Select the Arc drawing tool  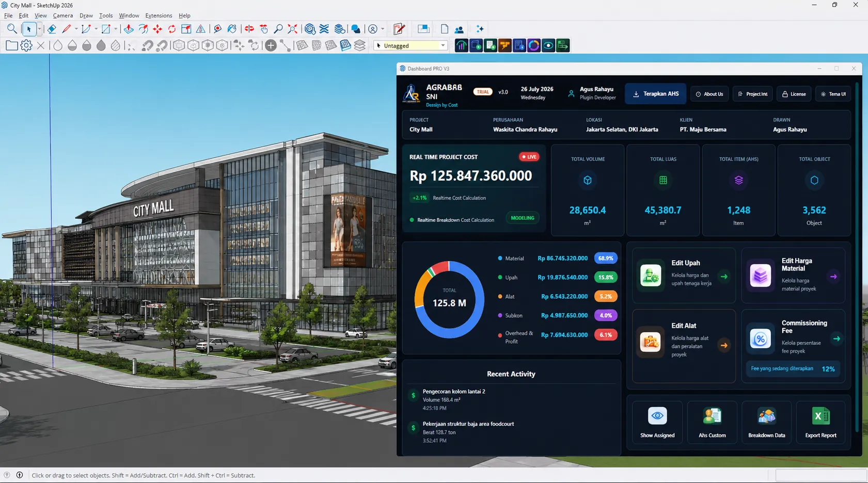86,29
